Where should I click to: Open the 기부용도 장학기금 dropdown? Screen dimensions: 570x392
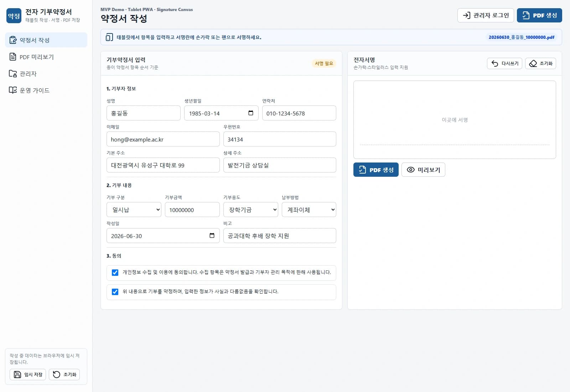[x=251, y=210]
